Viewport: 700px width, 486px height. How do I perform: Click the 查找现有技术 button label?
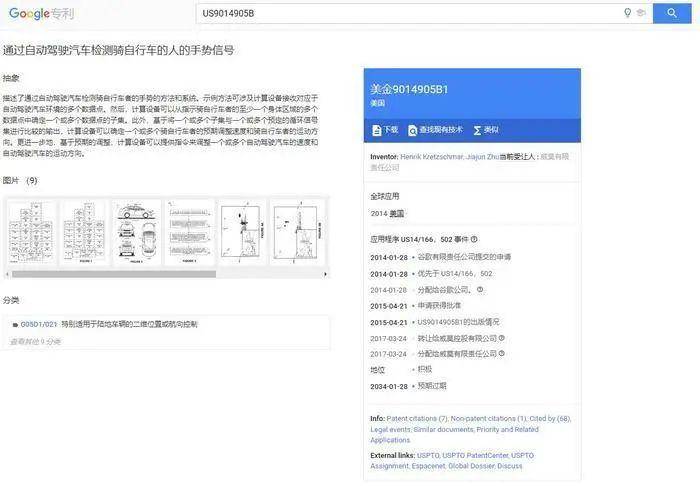441,130
